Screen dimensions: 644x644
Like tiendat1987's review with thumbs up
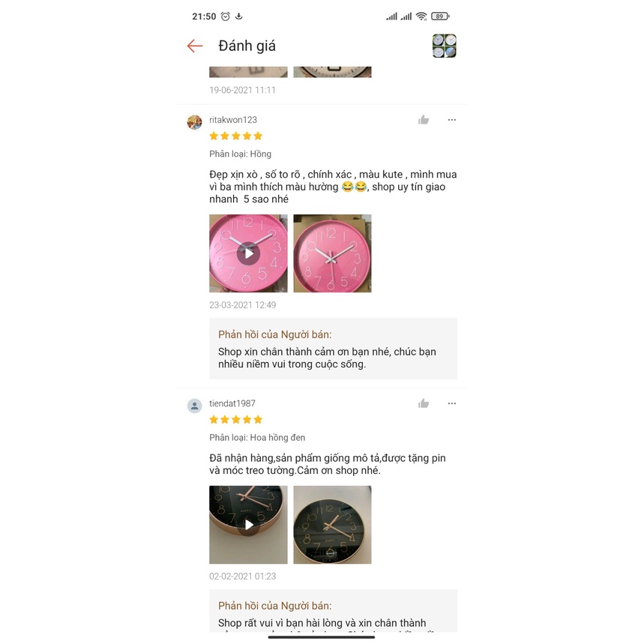pyautogui.click(x=424, y=404)
